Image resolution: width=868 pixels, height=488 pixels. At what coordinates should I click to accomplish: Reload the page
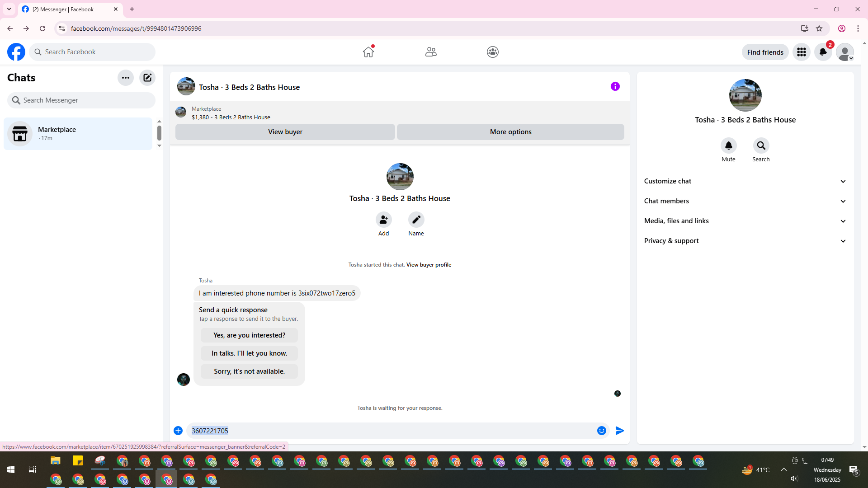click(x=42, y=28)
